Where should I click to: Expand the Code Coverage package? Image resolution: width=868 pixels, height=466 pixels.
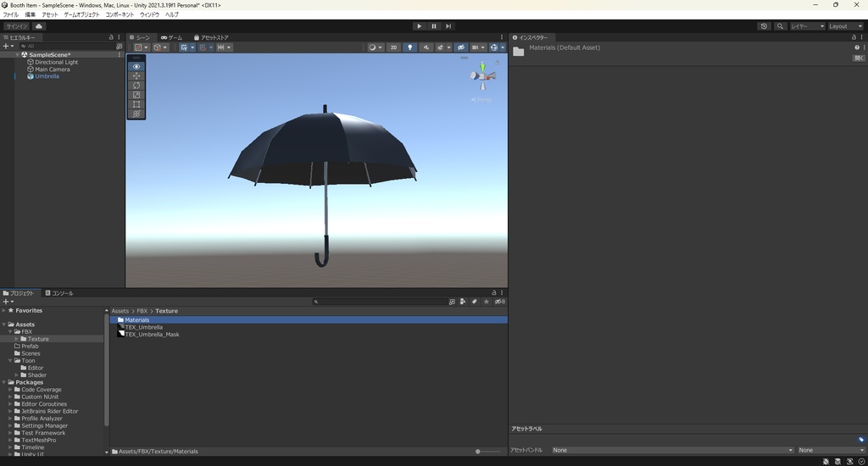click(x=10, y=390)
